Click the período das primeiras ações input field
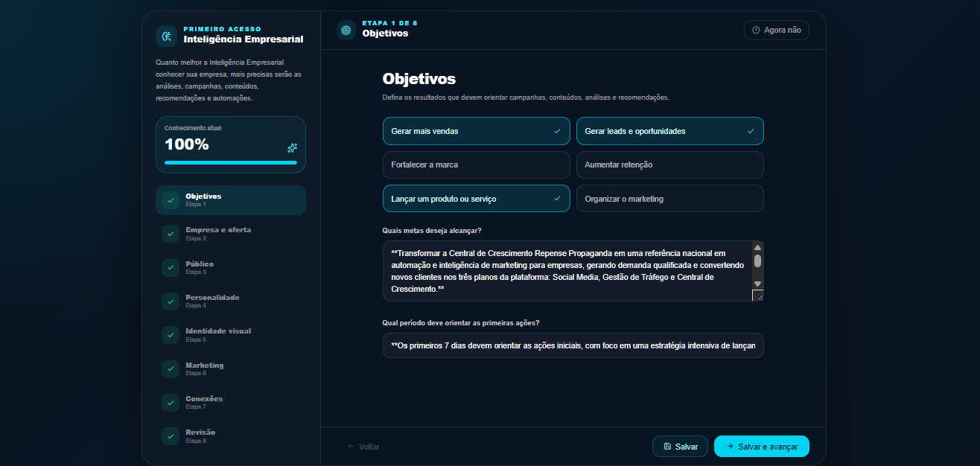Viewport: 980px width, 466px height. 573,345
